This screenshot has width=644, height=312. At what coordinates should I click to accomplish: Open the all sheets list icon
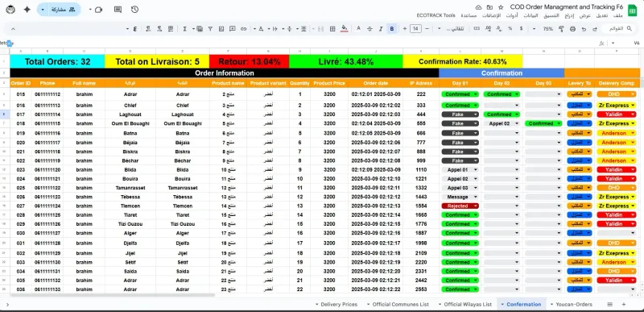click(x=610, y=304)
